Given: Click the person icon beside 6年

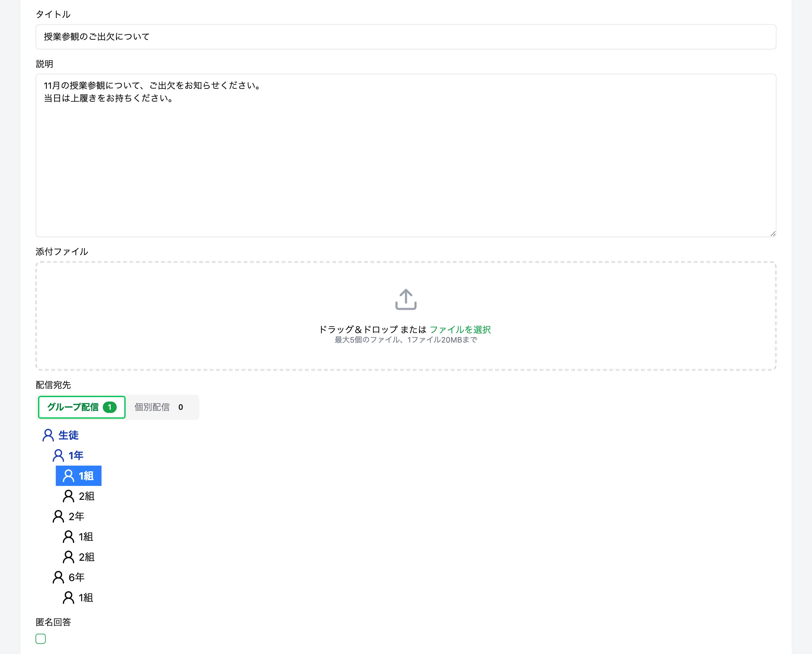Looking at the screenshot, I should 58,578.
